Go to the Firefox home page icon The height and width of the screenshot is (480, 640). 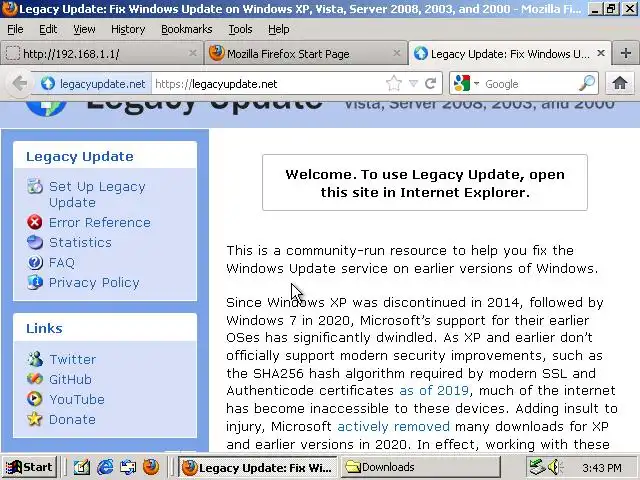pyautogui.click(x=620, y=83)
